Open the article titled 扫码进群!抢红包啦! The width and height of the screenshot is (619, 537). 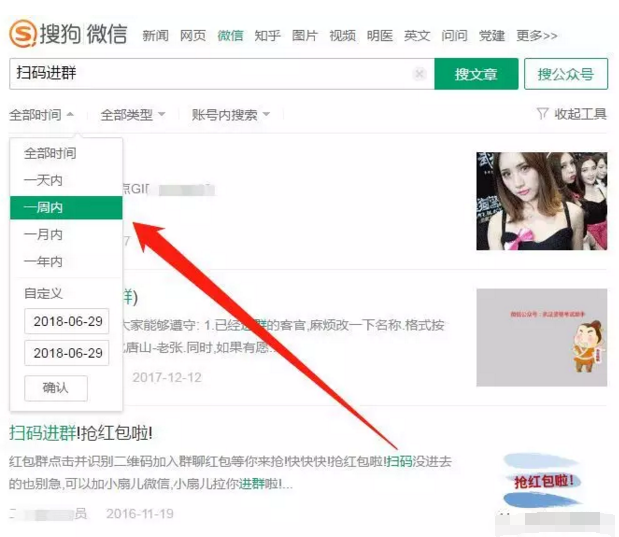pos(81,433)
